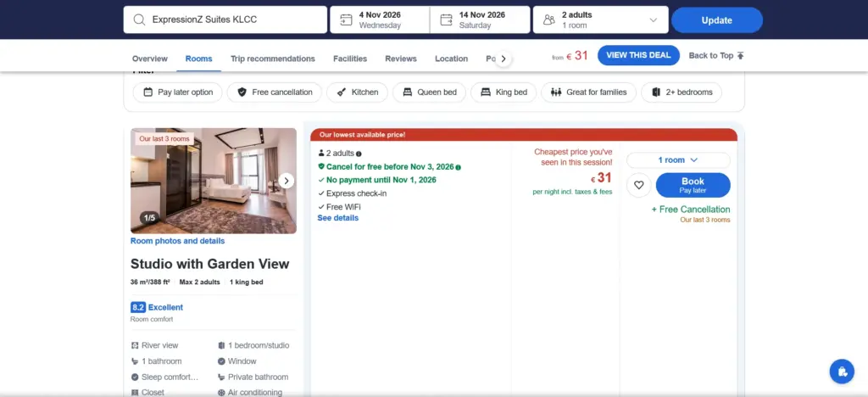Open the floating shopping bag button
Image resolution: width=868 pixels, height=397 pixels.
(x=842, y=372)
